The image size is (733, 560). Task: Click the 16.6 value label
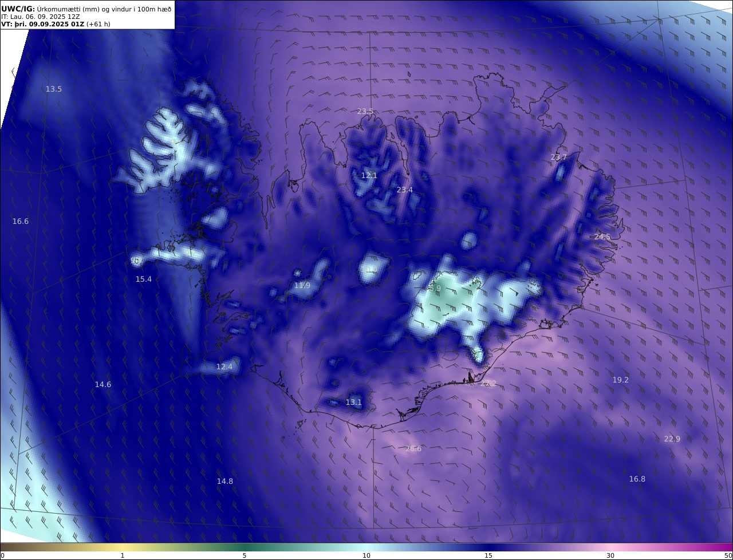(21, 222)
